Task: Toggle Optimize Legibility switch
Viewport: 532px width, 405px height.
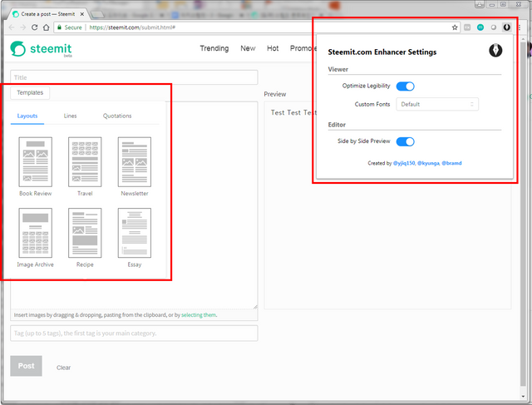Action: [x=405, y=86]
